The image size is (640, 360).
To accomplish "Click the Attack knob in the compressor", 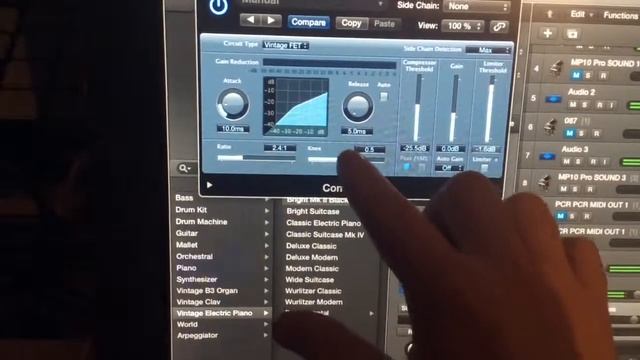I will click(233, 104).
